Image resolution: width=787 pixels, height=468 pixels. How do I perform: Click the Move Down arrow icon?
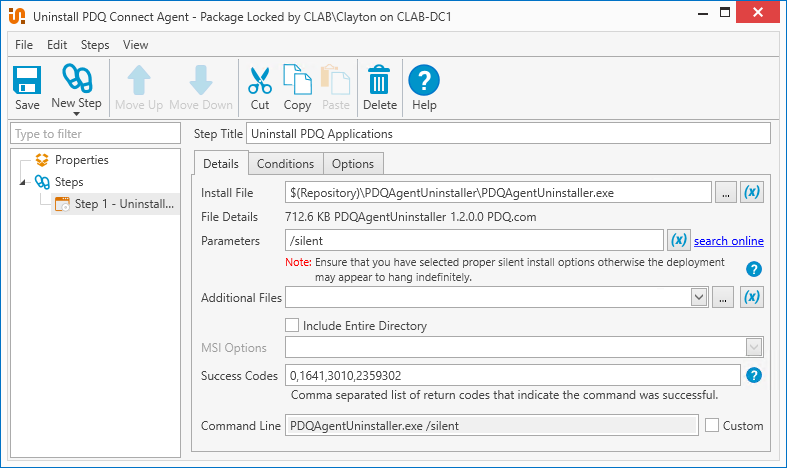pyautogui.click(x=201, y=80)
